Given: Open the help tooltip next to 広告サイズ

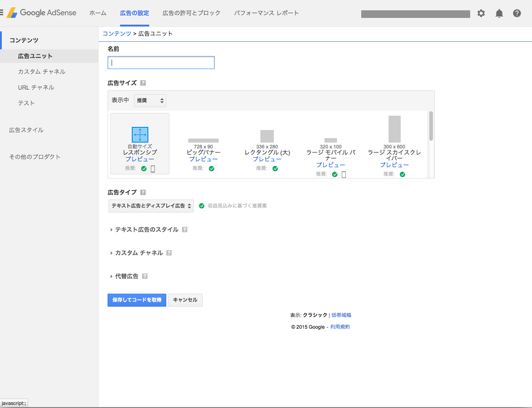Looking at the screenshot, I should 142,82.
